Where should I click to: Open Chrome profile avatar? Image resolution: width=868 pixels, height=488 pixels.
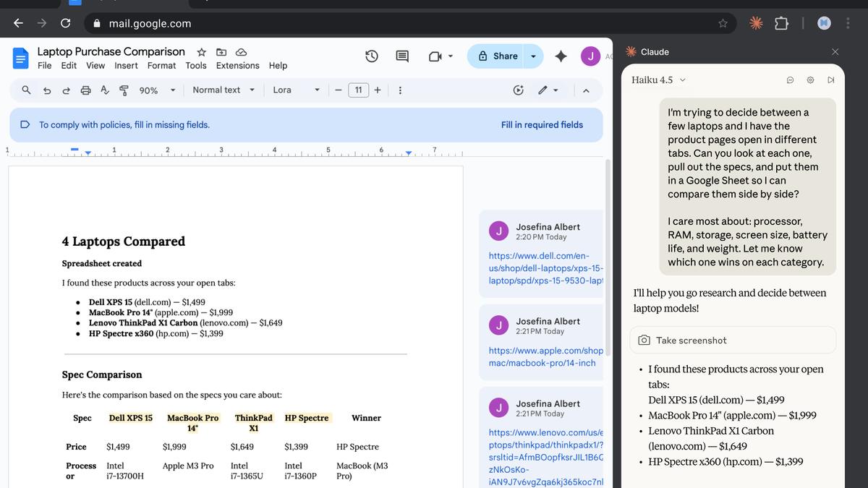(x=824, y=23)
